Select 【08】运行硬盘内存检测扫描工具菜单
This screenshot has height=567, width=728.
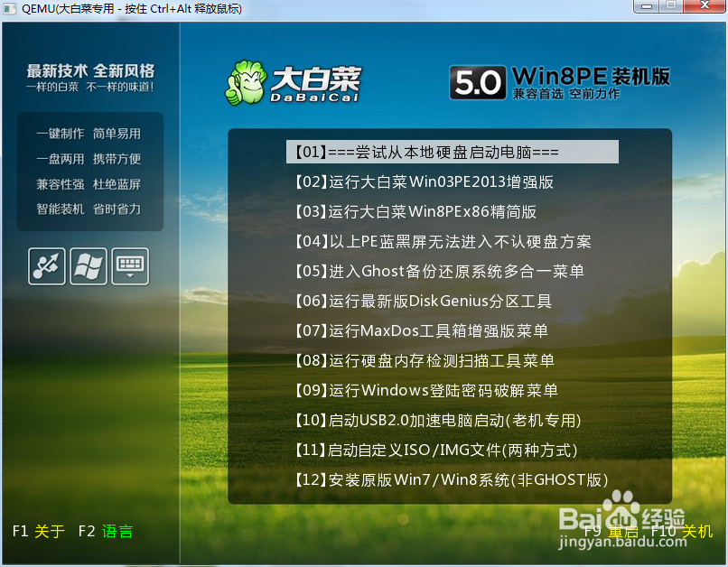pos(425,360)
